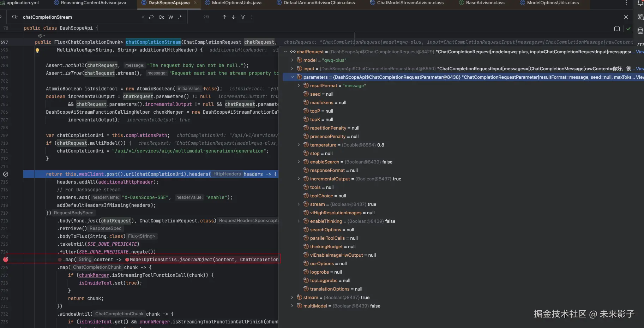Toggle Reader Mode book icon
The width and height of the screenshot is (644, 328).
(x=617, y=29)
